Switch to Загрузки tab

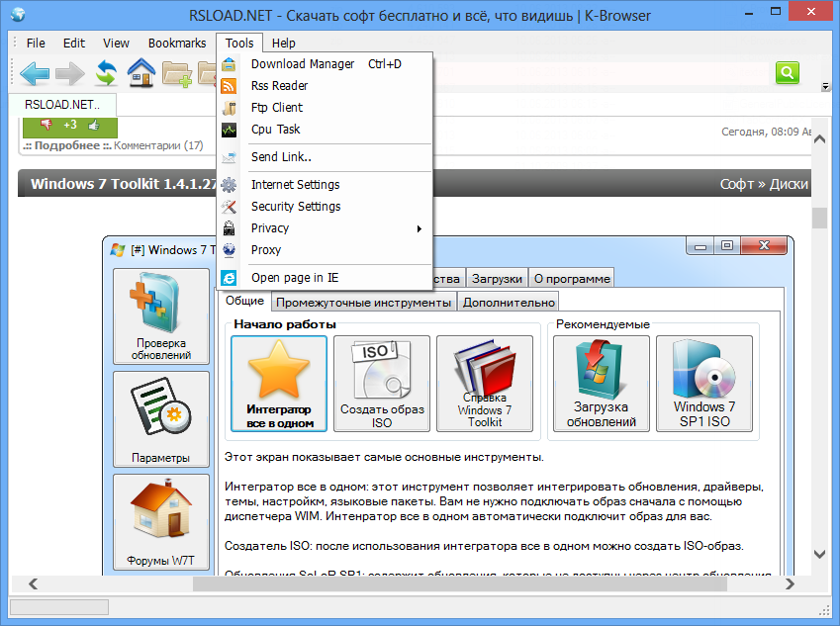point(497,279)
